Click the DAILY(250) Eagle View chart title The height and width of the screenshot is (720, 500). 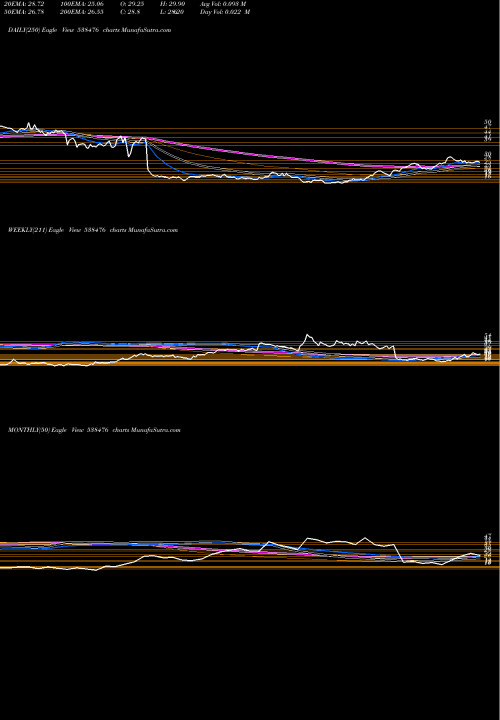tap(90, 30)
